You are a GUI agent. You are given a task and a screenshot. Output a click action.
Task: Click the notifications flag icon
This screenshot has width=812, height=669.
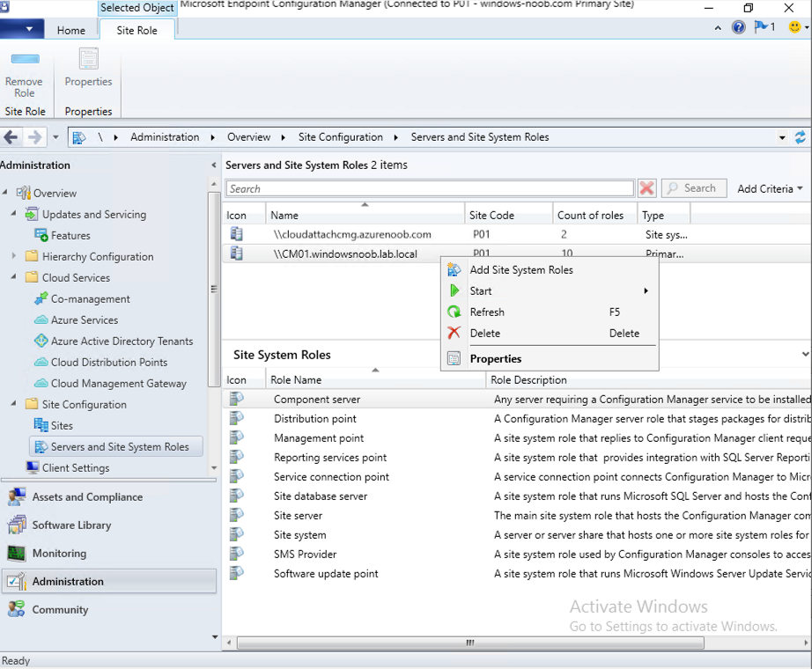761,26
